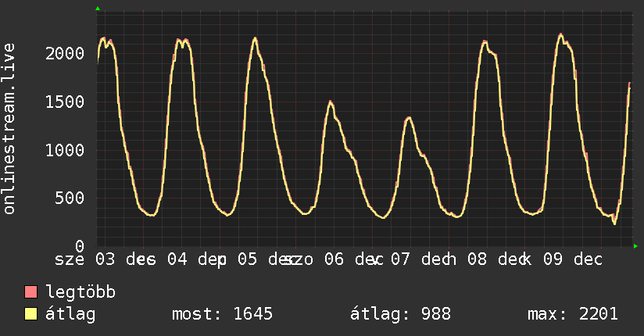The height and width of the screenshot is (336, 644).
Task: Click the green arrow at the top of the y-axis
Action: 98,9
